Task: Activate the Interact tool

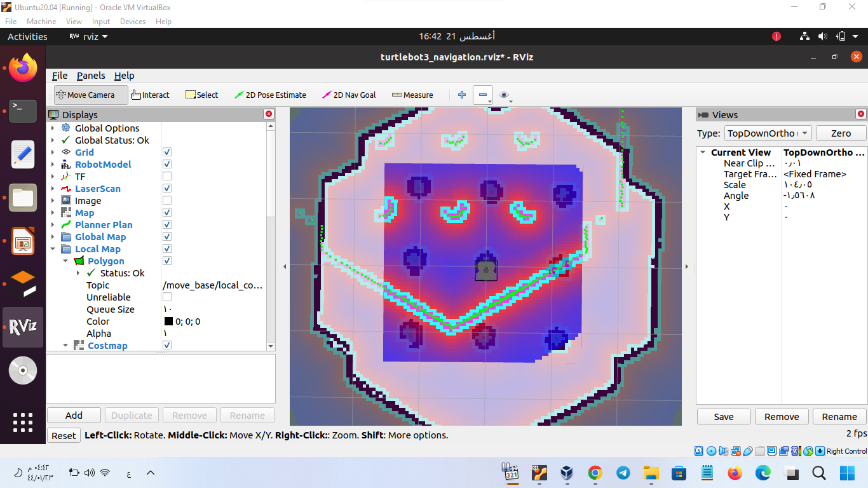Action: pyautogui.click(x=150, y=95)
